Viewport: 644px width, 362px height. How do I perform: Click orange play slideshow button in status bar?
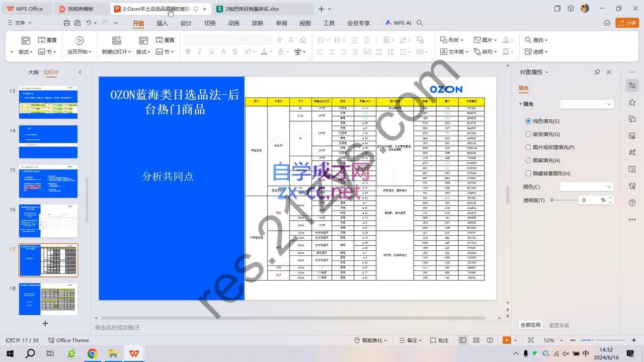pyautogui.click(x=507, y=340)
